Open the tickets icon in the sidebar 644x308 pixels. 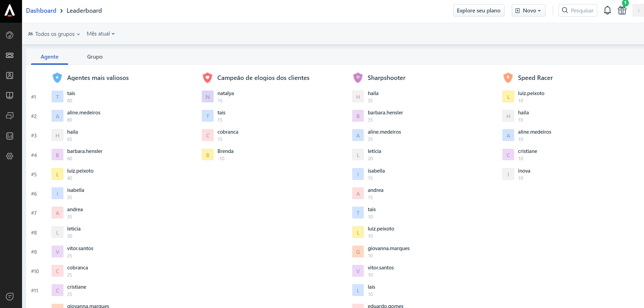(10, 55)
